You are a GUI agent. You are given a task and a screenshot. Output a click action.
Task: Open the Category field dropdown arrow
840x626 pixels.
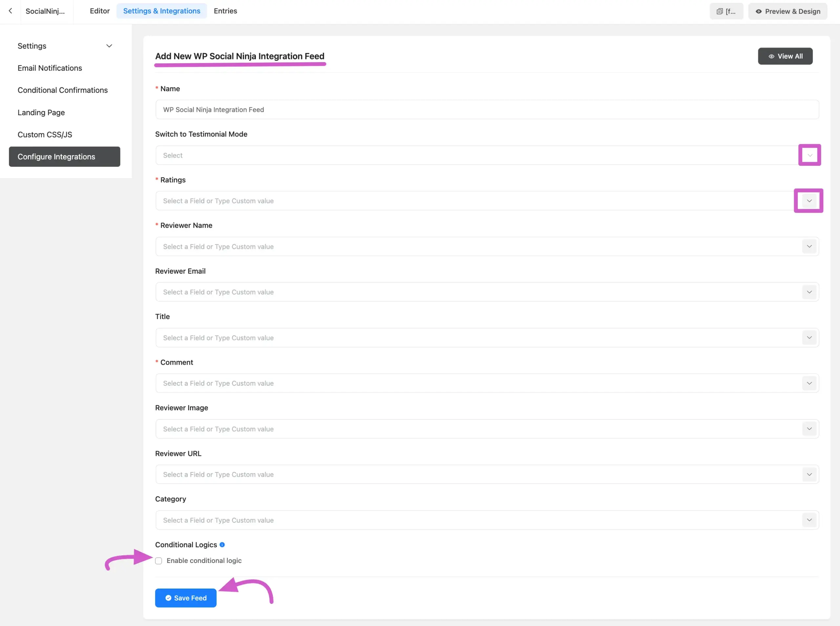(809, 520)
